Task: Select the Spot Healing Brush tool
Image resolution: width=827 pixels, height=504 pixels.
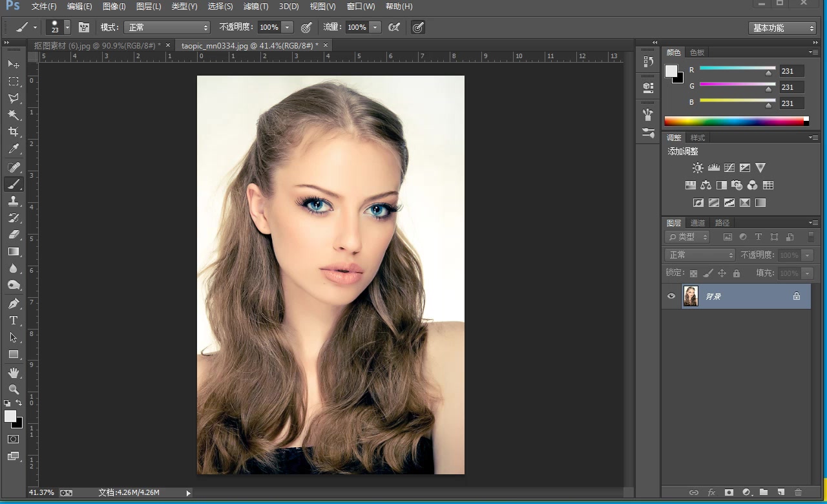Action: [x=14, y=167]
